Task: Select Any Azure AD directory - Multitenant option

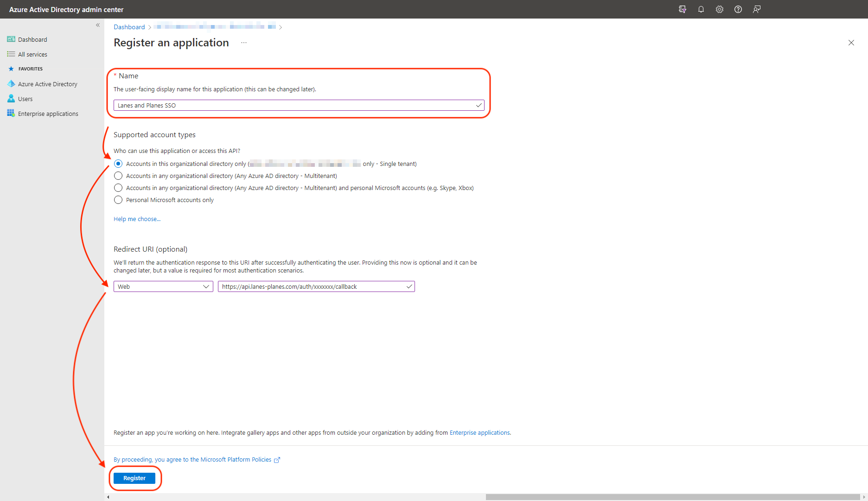Action: coord(118,176)
